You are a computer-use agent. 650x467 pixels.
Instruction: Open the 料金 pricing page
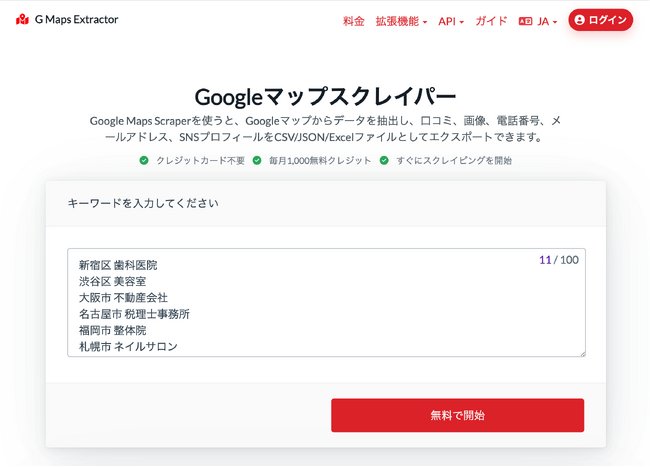[354, 21]
